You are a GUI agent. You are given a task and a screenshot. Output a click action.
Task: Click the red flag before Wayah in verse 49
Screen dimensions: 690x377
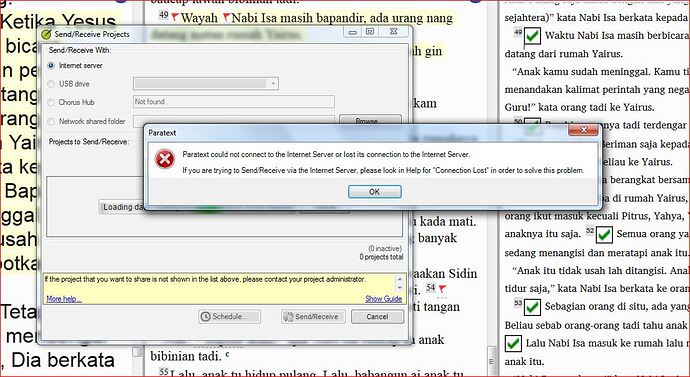[175, 17]
